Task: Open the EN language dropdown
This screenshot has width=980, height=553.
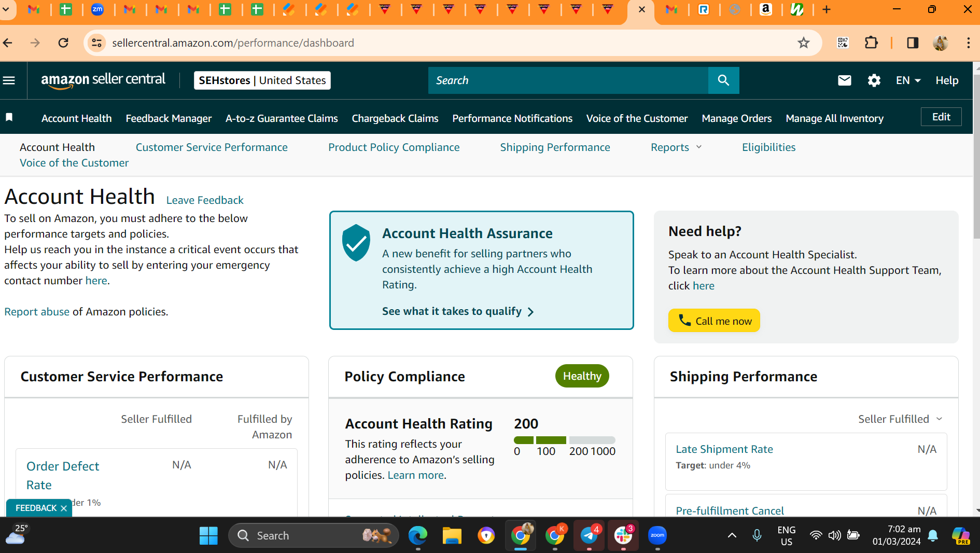Action: click(908, 80)
